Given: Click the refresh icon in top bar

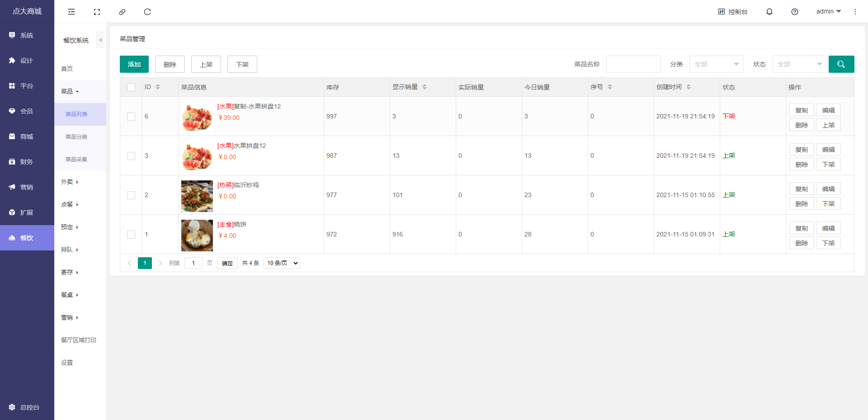Looking at the screenshot, I should click(x=147, y=12).
